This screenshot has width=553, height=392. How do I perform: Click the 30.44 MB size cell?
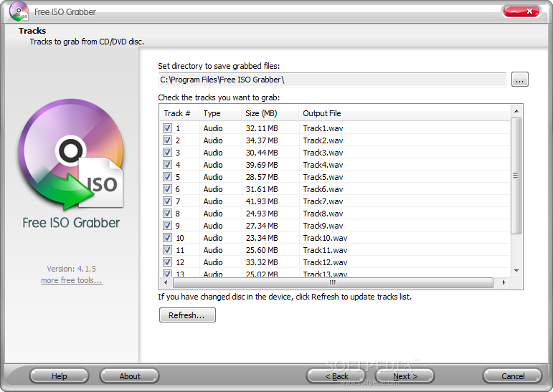pyautogui.click(x=262, y=153)
